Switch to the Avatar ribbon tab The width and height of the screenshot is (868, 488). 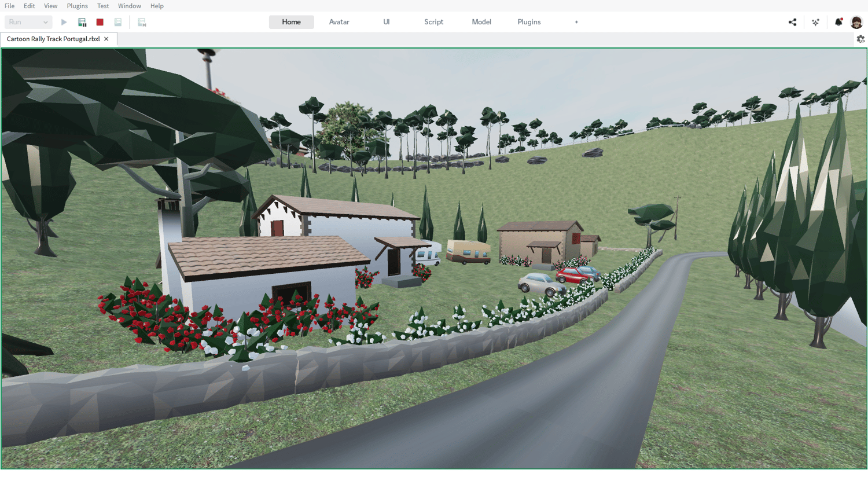coord(339,22)
